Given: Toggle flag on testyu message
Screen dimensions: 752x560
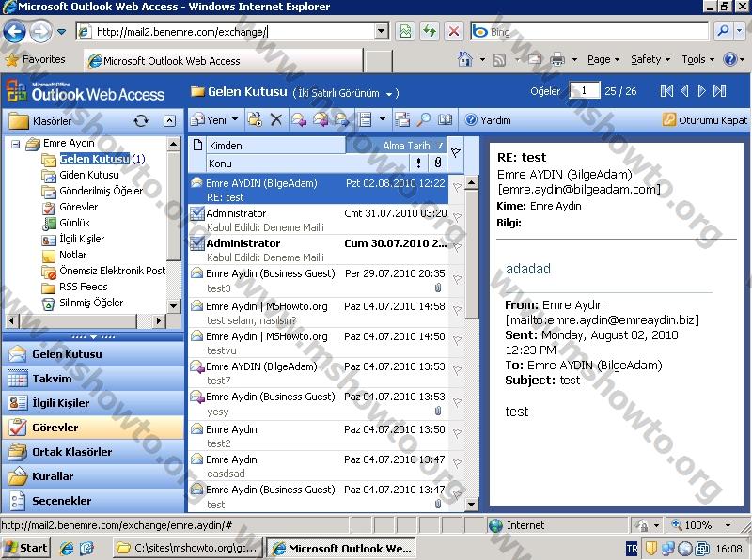Looking at the screenshot, I should point(458,340).
